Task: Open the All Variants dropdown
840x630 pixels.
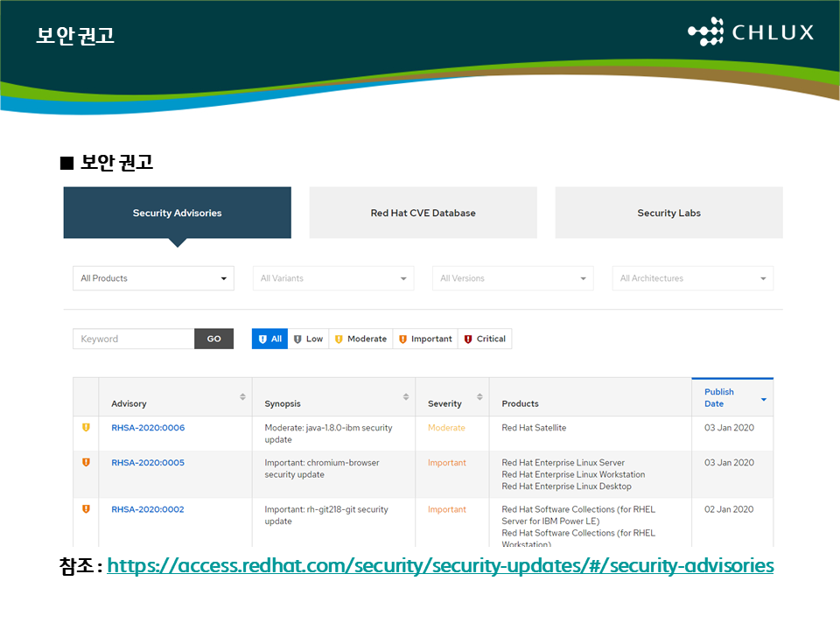Action: [333, 278]
